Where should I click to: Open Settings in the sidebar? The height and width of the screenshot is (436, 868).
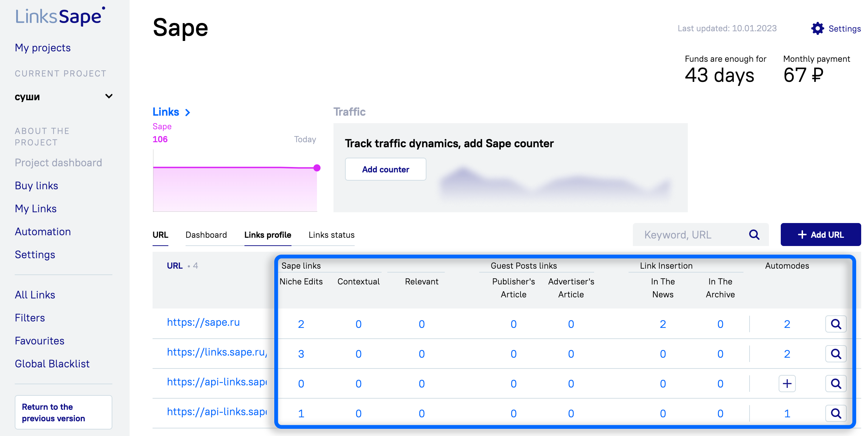35,255
